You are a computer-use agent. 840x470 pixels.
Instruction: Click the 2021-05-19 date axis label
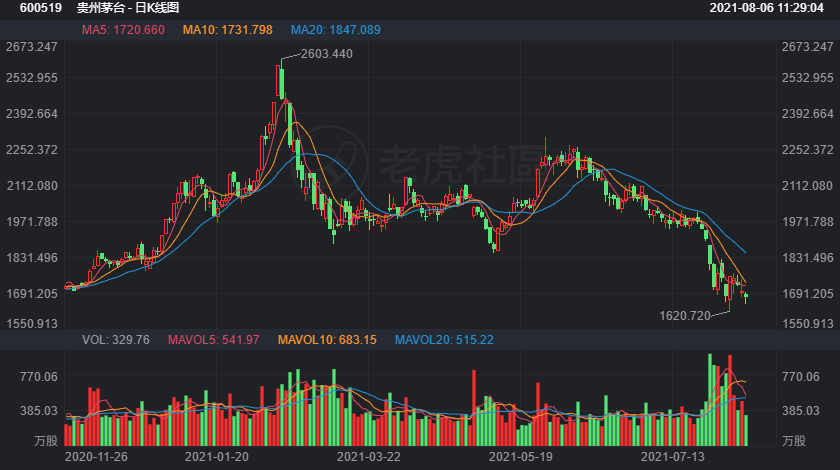click(x=521, y=457)
